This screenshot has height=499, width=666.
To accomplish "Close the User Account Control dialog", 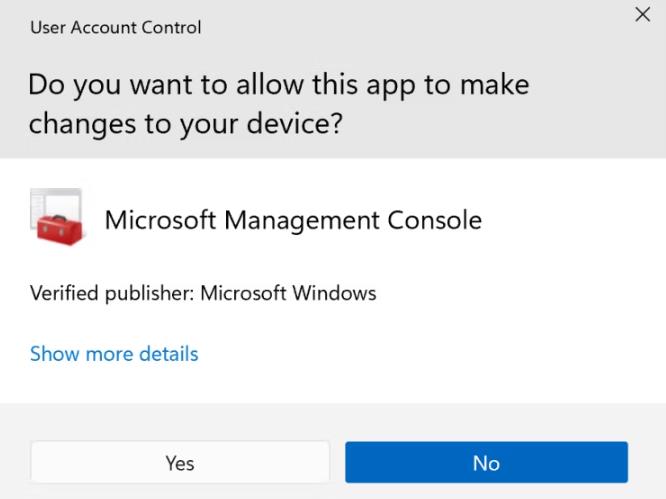I will tap(643, 14).
